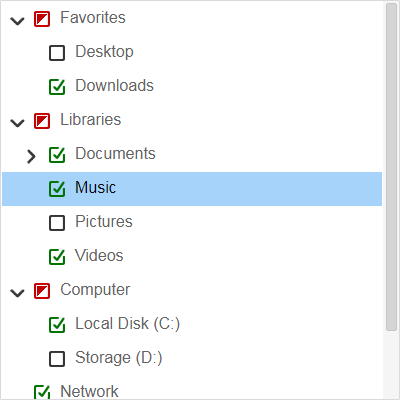Image resolution: width=400 pixels, height=400 pixels.
Task: Expand the Documents tree node
Action: point(31,157)
